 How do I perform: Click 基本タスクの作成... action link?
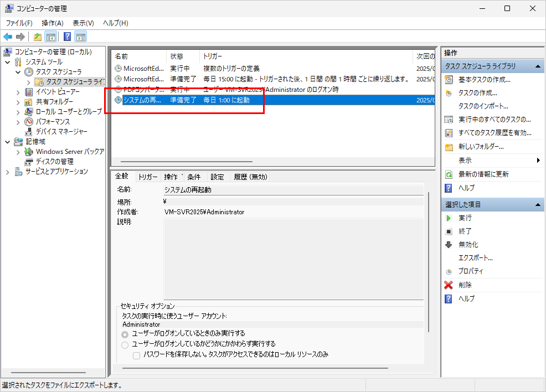click(x=484, y=80)
